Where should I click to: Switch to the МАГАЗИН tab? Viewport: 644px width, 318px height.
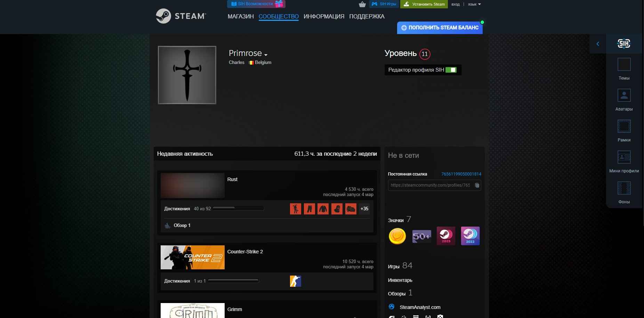coord(241,16)
